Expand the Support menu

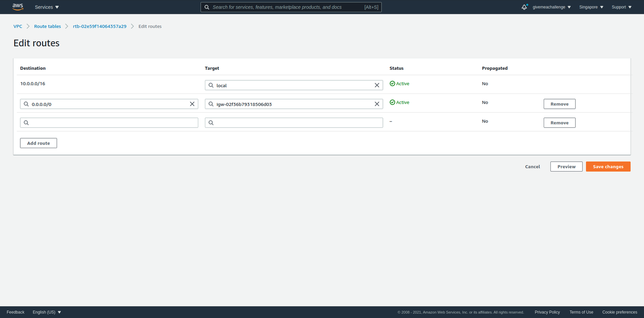[622, 7]
